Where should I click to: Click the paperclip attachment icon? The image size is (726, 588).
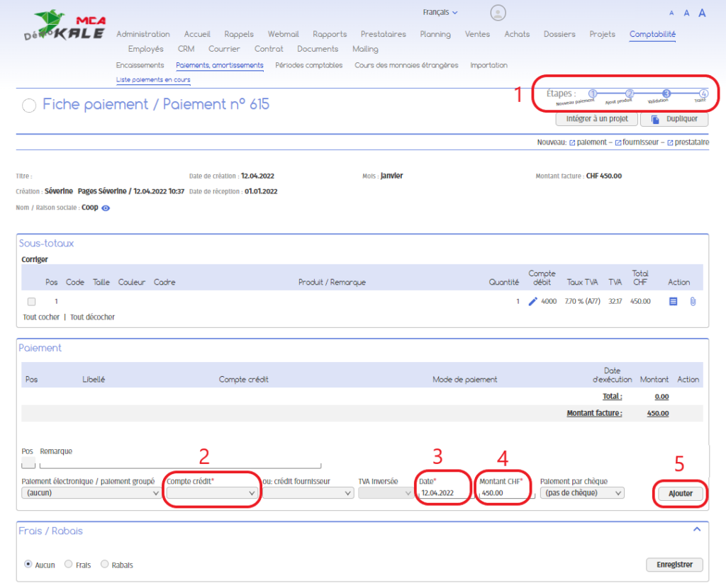[x=693, y=302]
